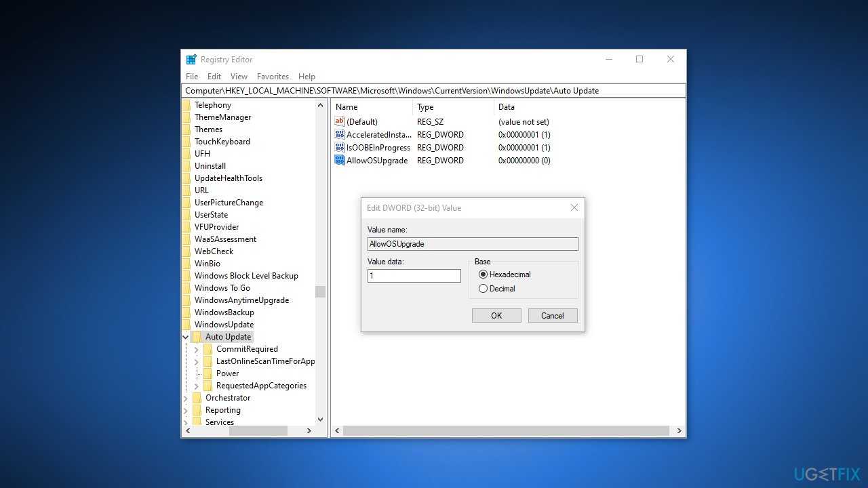Click the (Default) string value icon
The height and width of the screenshot is (488, 868).
click(340, 122)
